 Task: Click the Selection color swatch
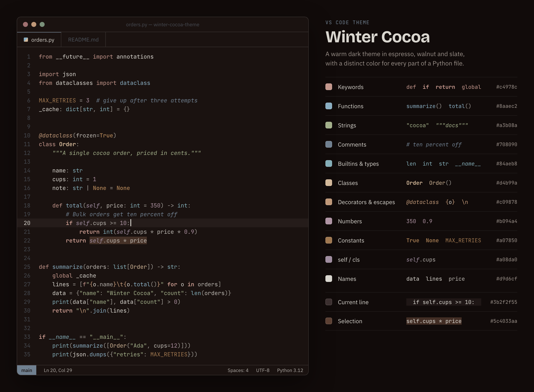pos(329,321)
